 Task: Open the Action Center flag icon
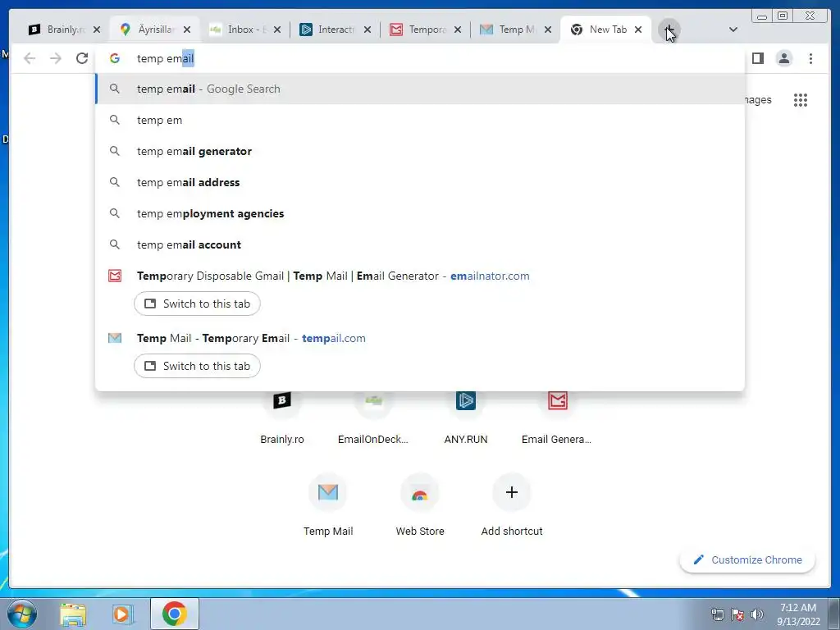tap(737, 615)
